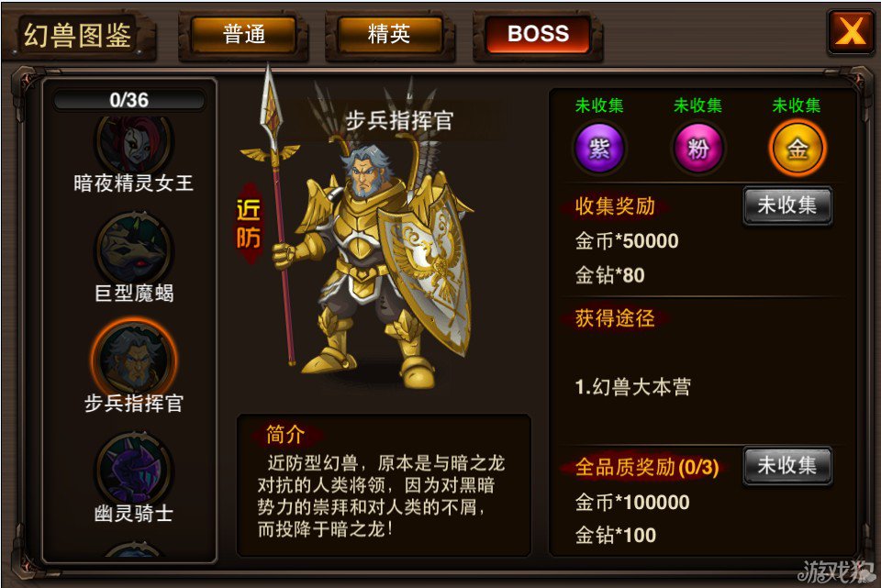Click the 简介 description text box

(384, 486)
